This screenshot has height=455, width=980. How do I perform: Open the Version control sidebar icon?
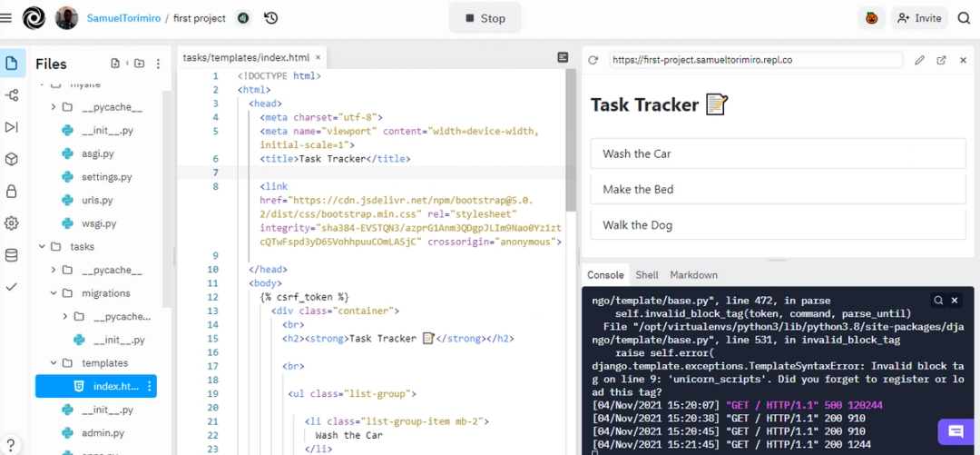tap(11, 95)
